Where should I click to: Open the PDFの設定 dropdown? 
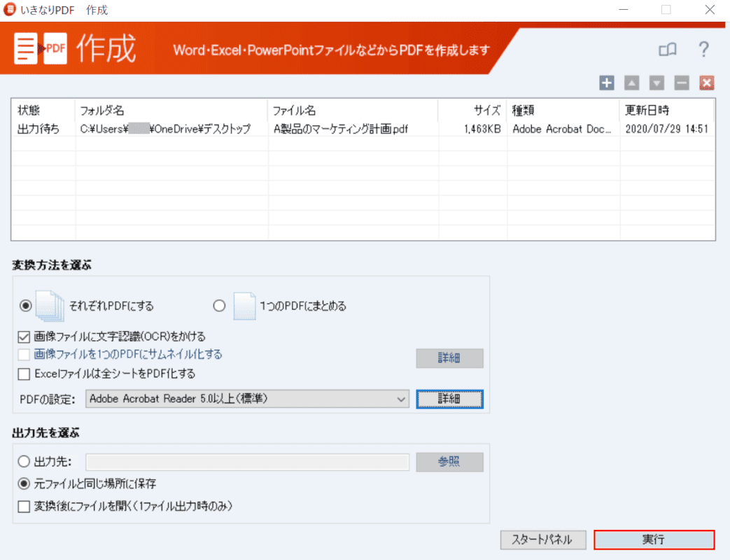(247, 399)
